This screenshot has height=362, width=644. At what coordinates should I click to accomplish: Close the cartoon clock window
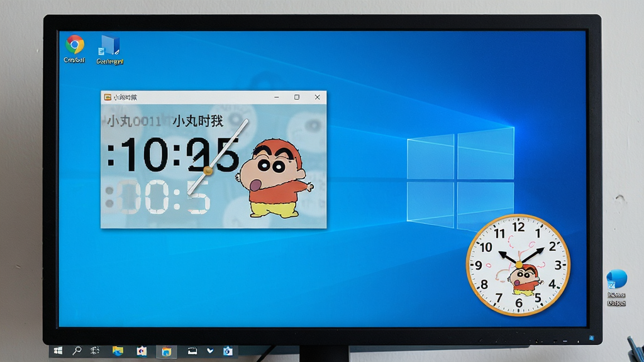coord(317,97)
